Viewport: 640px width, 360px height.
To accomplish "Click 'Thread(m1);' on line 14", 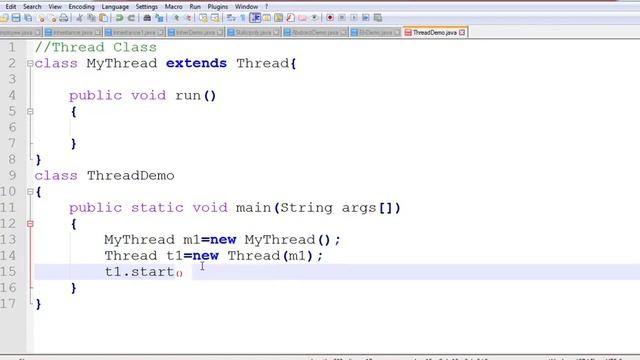I will pyautogui.click(x=275, y=256).
